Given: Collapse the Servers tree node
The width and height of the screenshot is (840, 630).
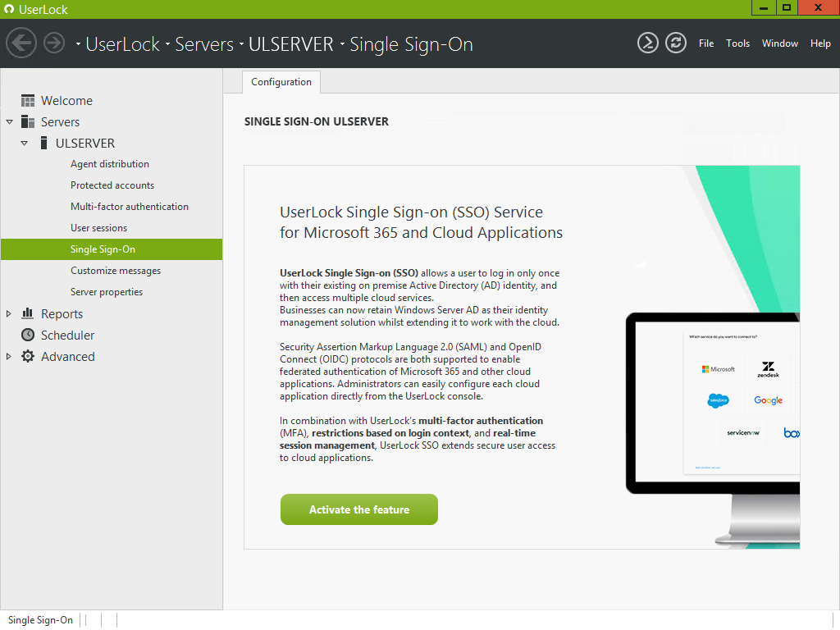Looking at the screenshot, I should pyautogui.click(x=8, y=121).
